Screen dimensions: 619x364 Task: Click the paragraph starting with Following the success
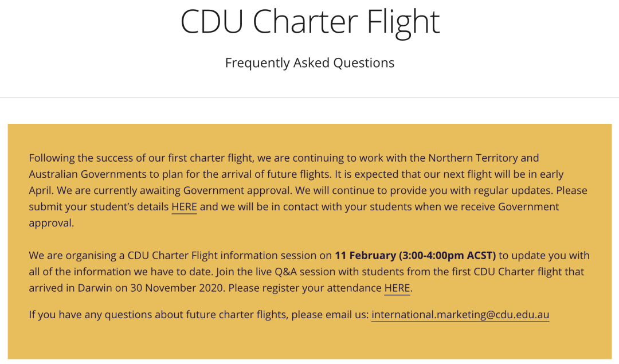click(x=308, y=190)
